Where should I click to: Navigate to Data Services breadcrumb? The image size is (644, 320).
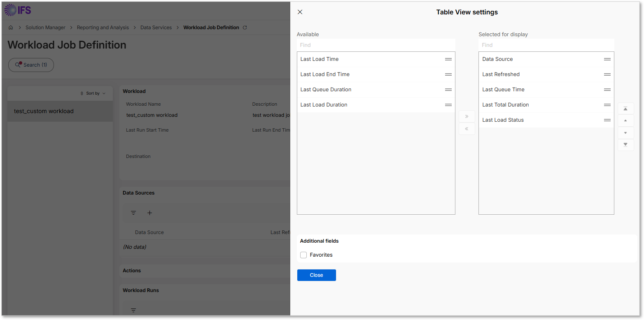156,28
